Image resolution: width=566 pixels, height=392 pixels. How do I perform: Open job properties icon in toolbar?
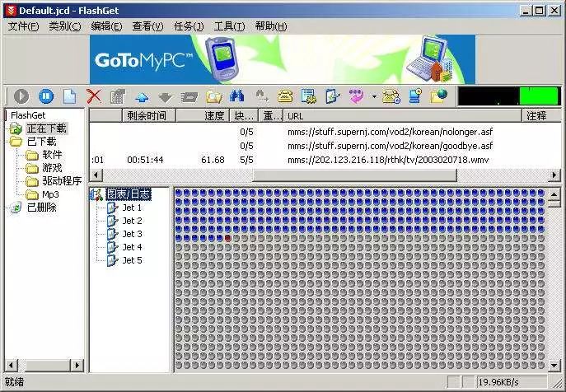pos(117,96)
